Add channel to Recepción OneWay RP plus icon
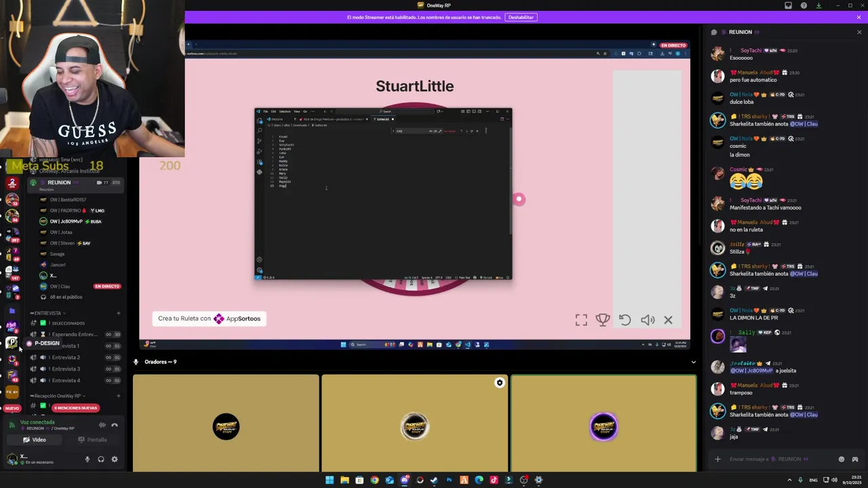This screenshot has height=488, width=868. pos(119,396)
